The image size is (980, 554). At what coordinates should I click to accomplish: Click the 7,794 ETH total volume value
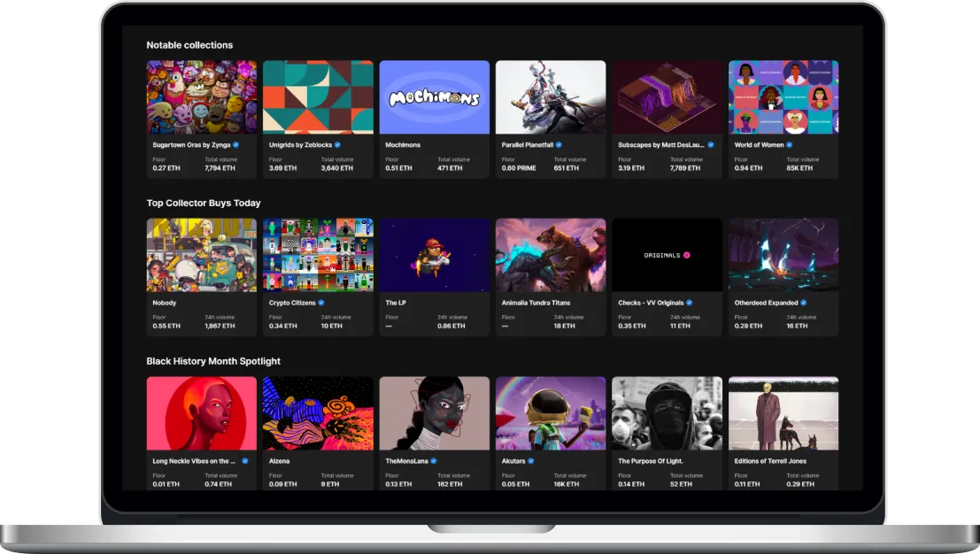coord(220,168)
